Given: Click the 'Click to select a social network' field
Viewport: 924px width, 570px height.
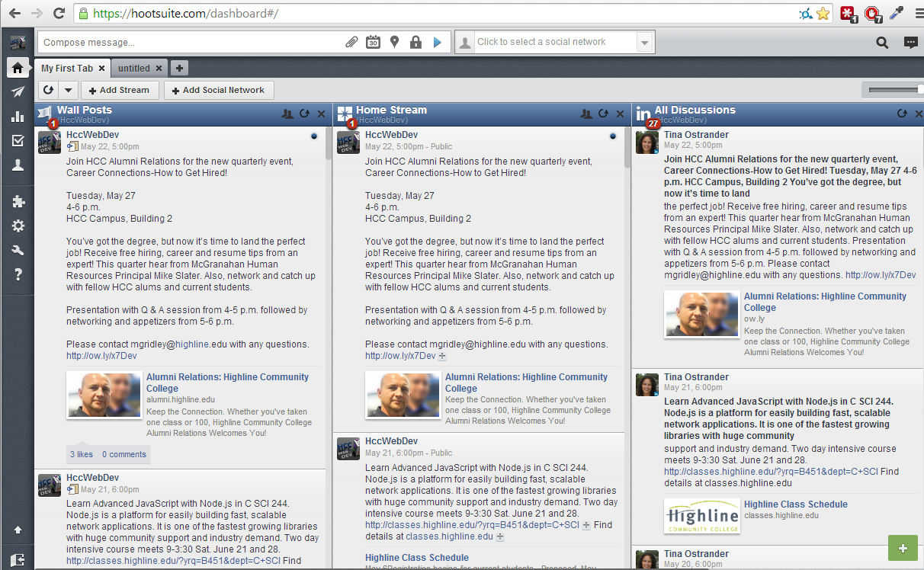Looking at the screenshot, I should [x=554, y=42].
